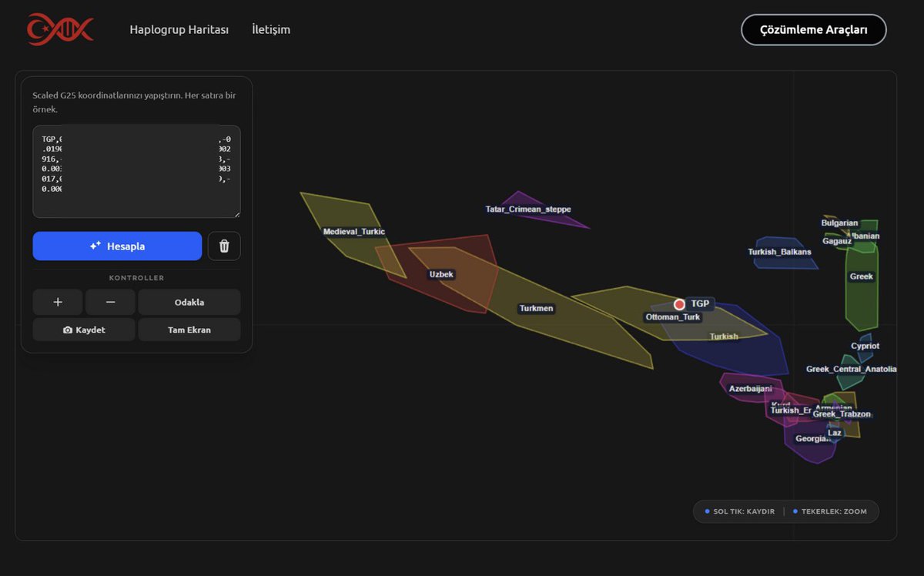Click the Turkmen label
The width and height of the screenshot is (924, 576).
click(536, 309)
